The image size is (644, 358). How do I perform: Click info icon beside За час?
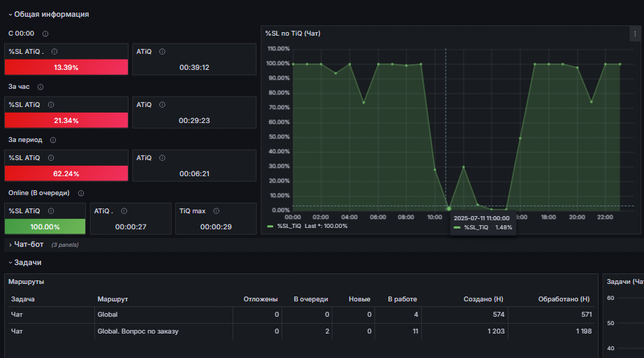(x=41, y=87)
